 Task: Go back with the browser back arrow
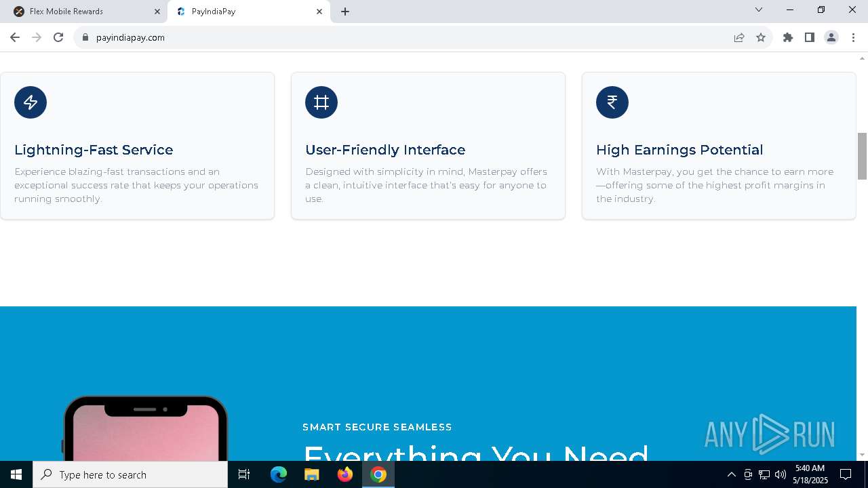click(15, 37)
